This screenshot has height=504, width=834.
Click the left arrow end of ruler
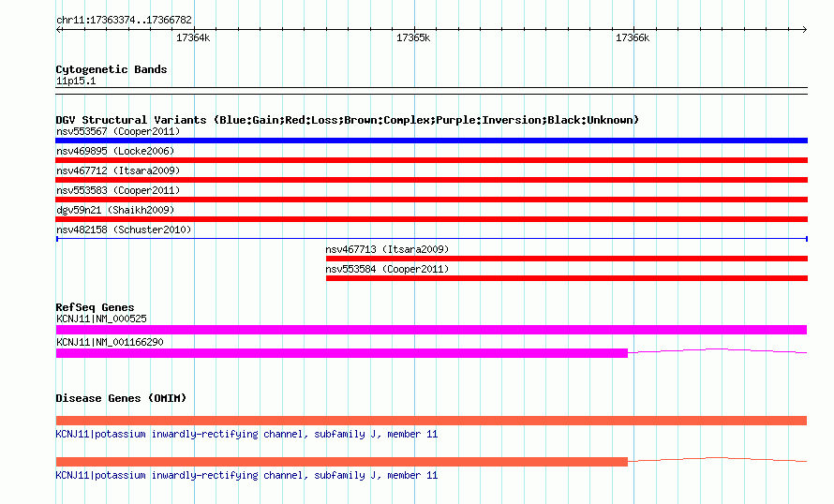point(58,29)
